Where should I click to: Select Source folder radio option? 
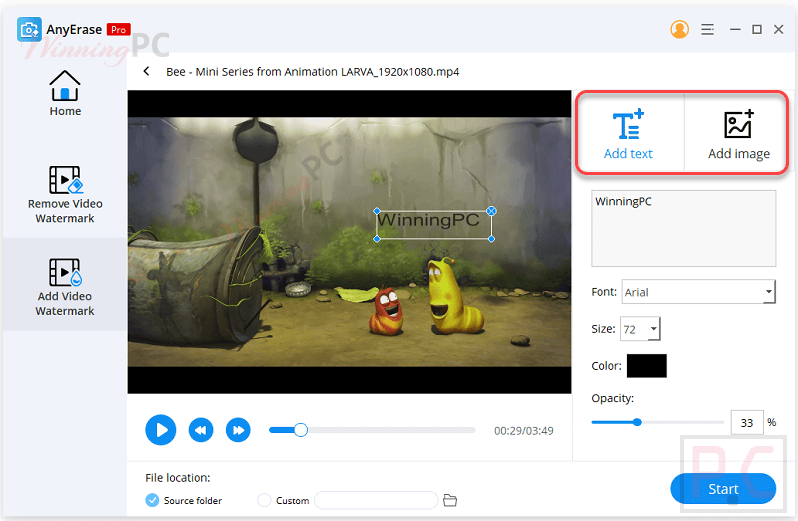pos(152,500)
